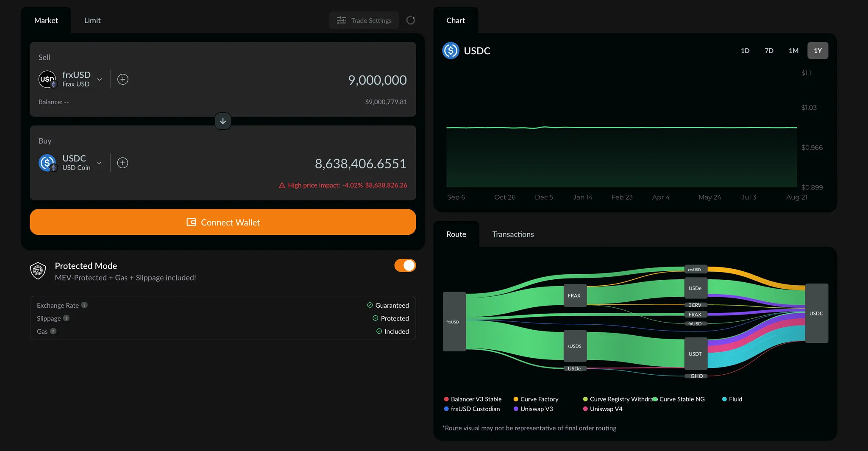
Task: Click the route visual disclaimer text
Action: point(529,428)
